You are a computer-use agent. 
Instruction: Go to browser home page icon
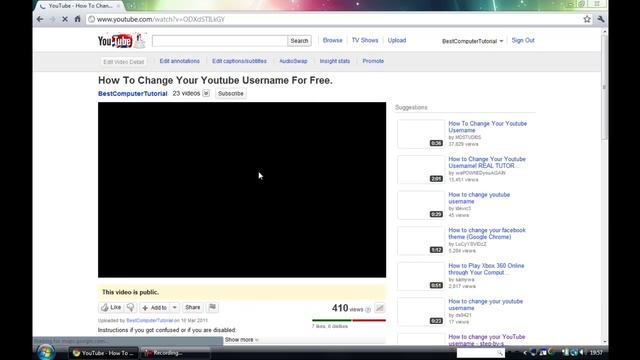pyautogui.click(x=77, y=19)
